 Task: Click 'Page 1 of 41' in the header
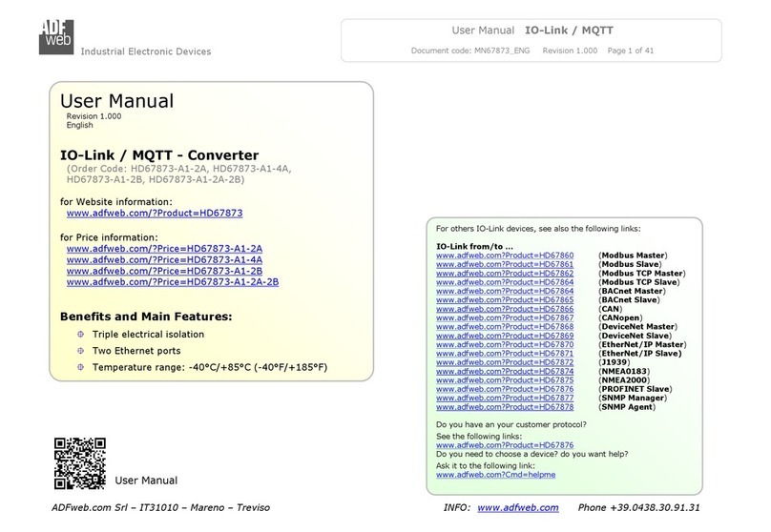[631, 51]
